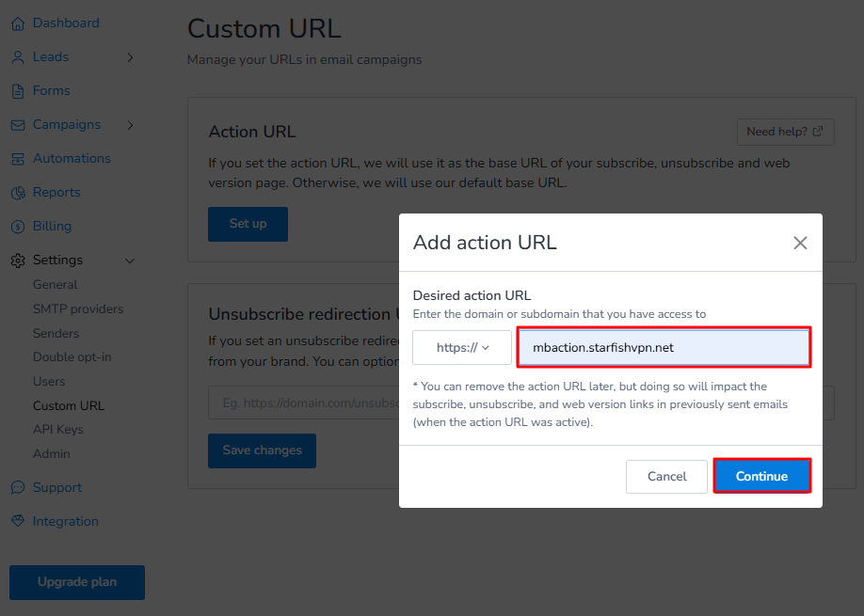
Task: Select Custom URL settings item
Action: pyautogui.click(x=69, y=405)
